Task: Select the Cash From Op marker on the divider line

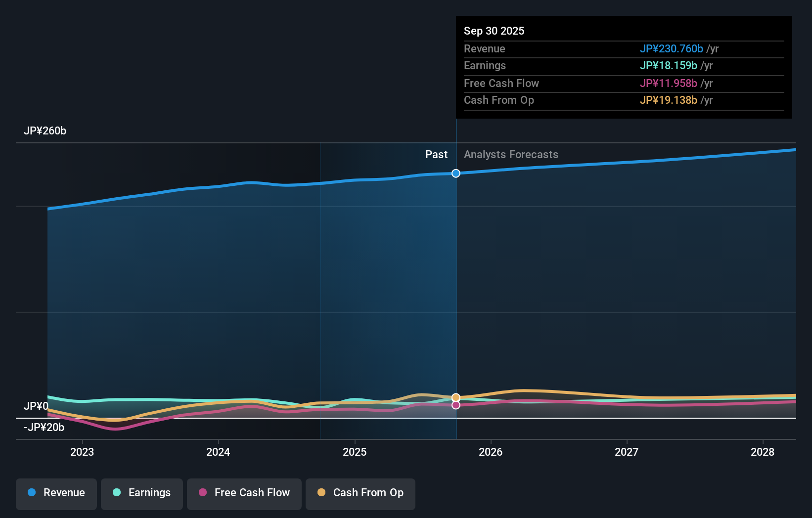Action: click(455, 397)
